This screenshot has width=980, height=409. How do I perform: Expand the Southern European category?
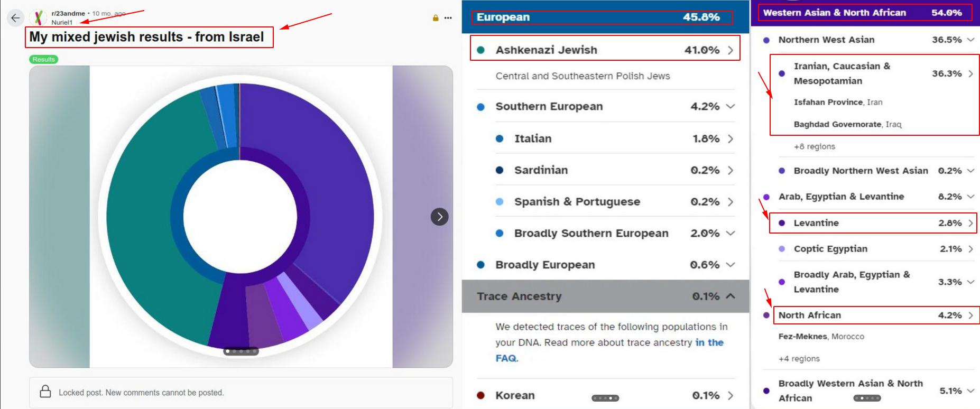(731, 106)
